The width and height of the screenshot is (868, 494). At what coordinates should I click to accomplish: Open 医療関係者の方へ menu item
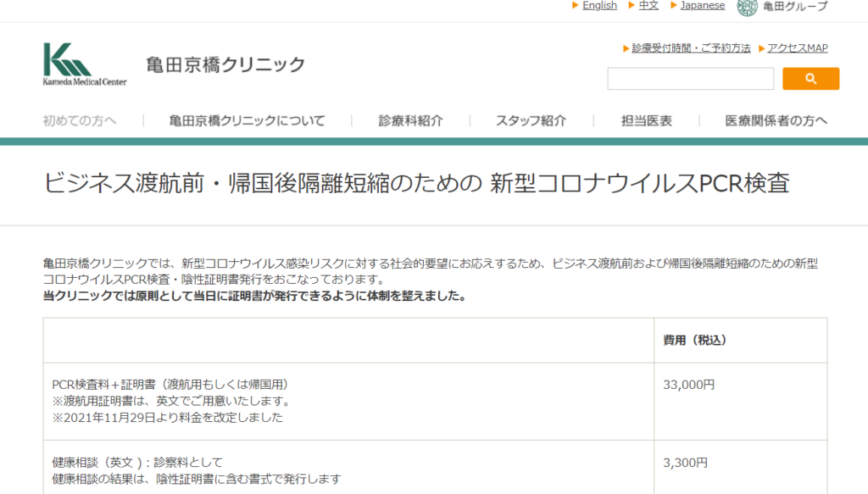pyautogui.click(x=776, y=120)
